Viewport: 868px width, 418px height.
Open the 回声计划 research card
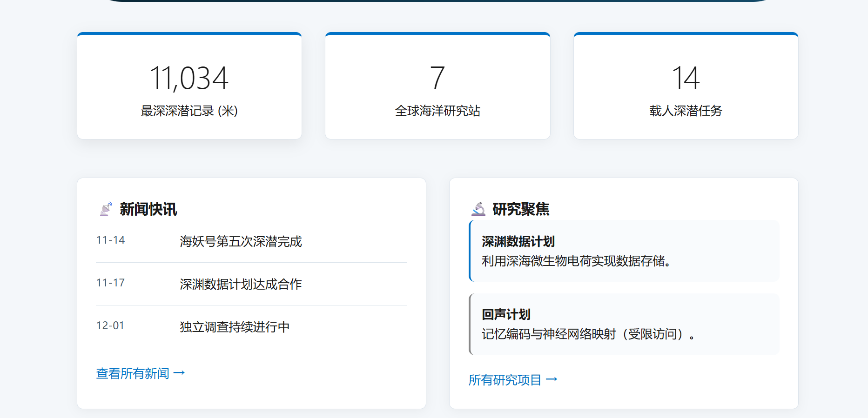pos(624,324)
